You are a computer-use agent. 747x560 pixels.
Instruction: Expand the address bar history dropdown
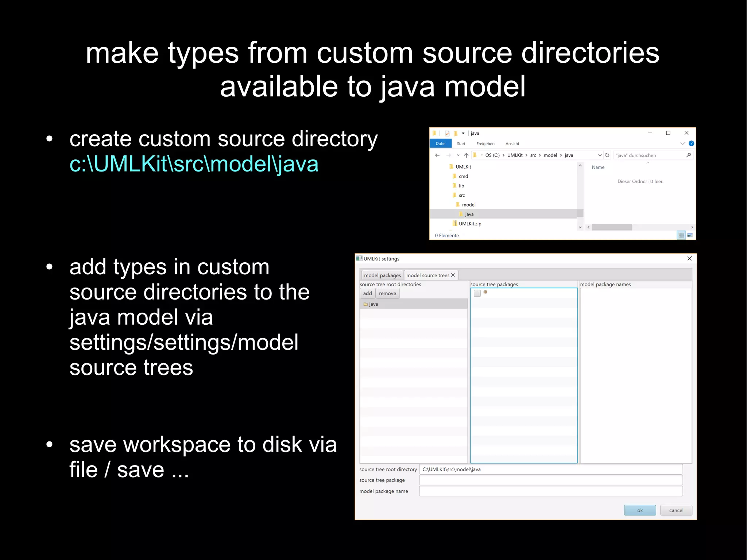600,155
